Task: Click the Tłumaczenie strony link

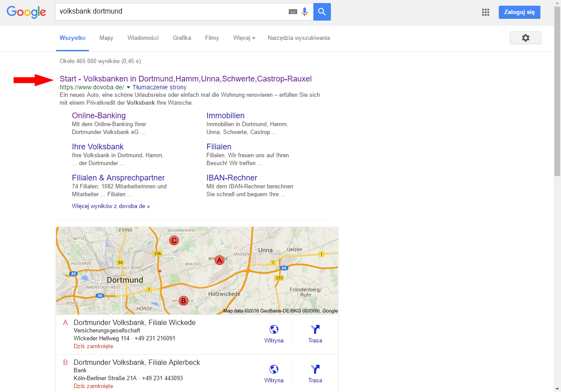Action: pos(160,87)
